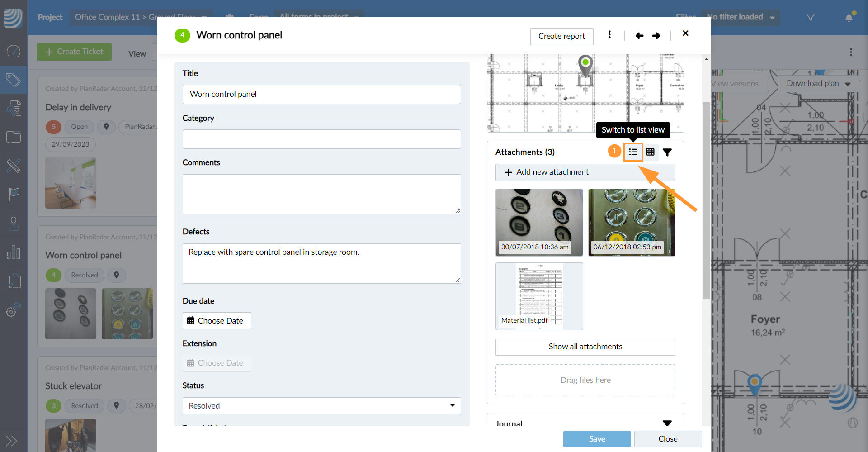Click the Open status badge on ticket 5
This screenshot has width=868, height=452.
tap(80, 127)
